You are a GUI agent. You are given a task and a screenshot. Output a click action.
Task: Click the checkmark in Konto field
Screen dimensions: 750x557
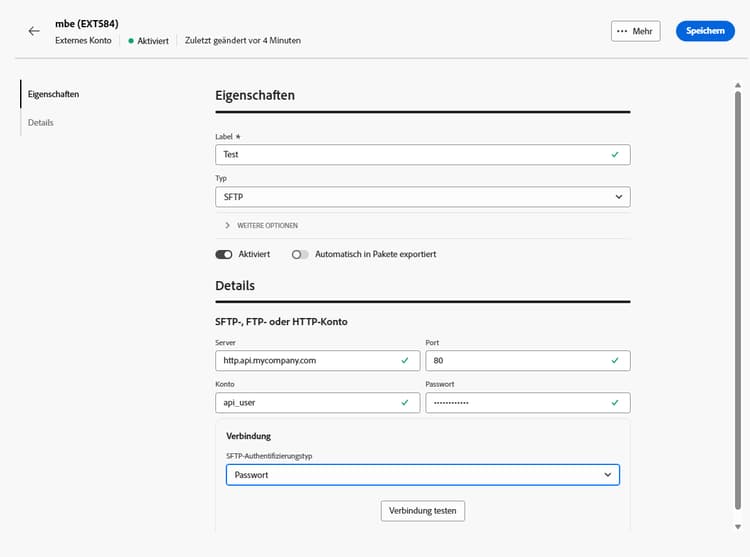[404, 402]
